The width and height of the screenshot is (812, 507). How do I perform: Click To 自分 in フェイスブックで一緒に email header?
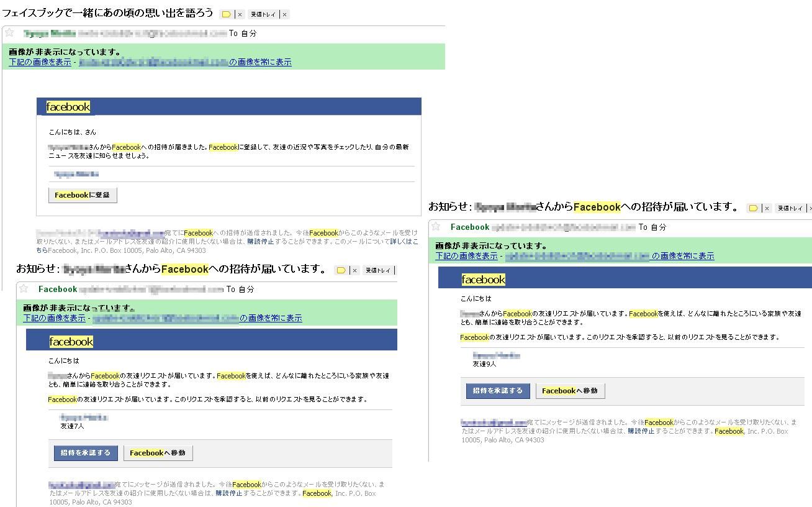click(x=243, y=33)
